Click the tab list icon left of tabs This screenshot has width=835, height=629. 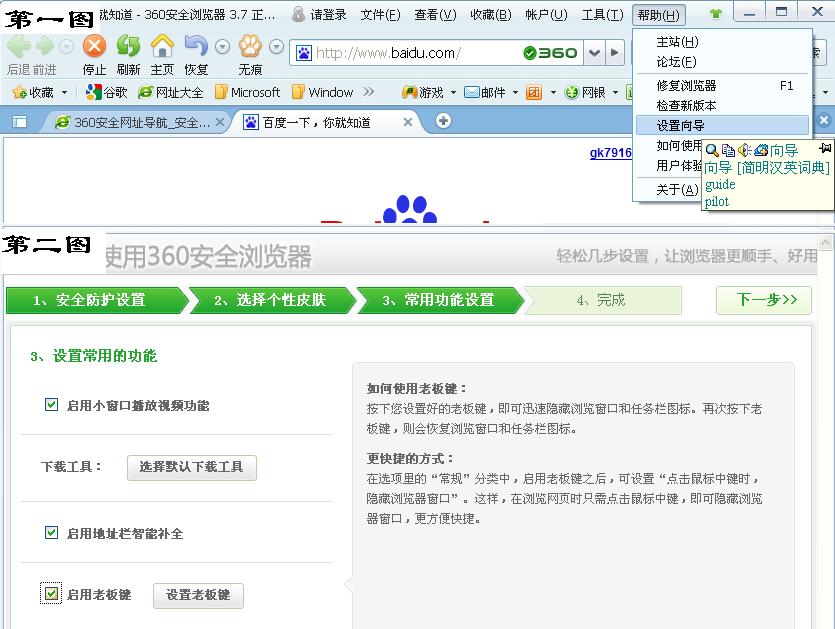coord(20,122)
